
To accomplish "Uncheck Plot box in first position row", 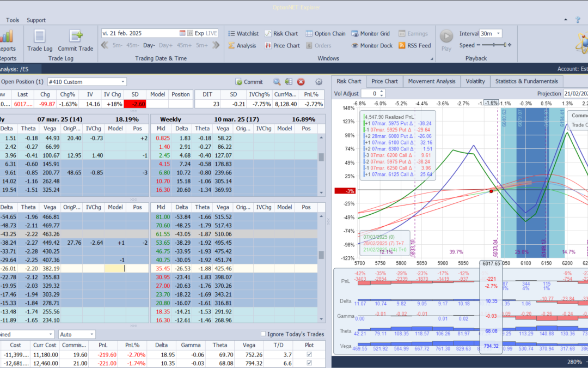I will [x=310, y=354].
